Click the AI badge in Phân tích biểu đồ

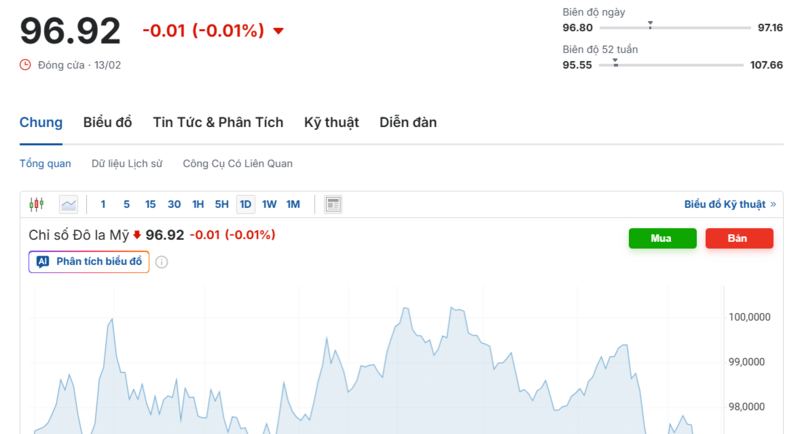(43, 261)
